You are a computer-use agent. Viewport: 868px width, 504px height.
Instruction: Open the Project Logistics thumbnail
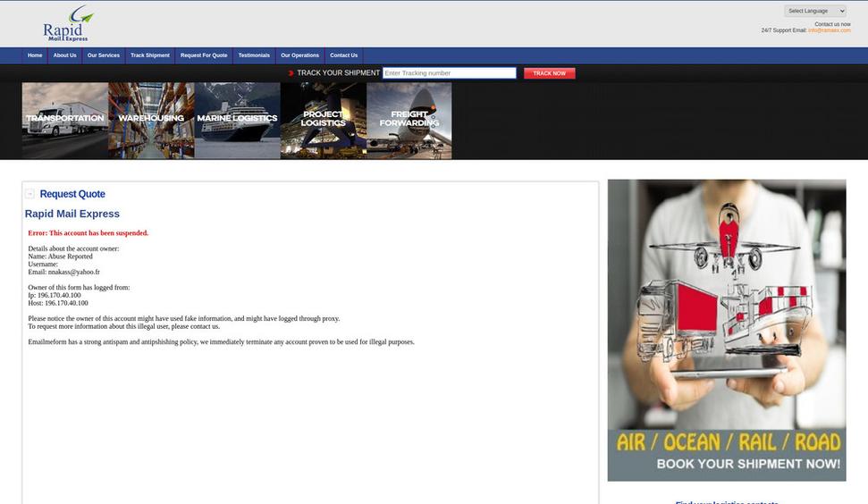324,121
